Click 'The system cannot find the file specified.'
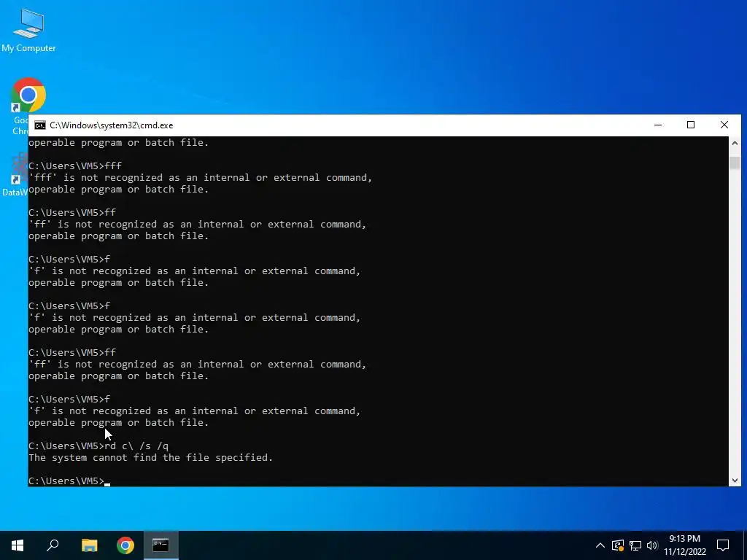Image resolution: width=747 pixels, height=560 pixels. [150, 458]
